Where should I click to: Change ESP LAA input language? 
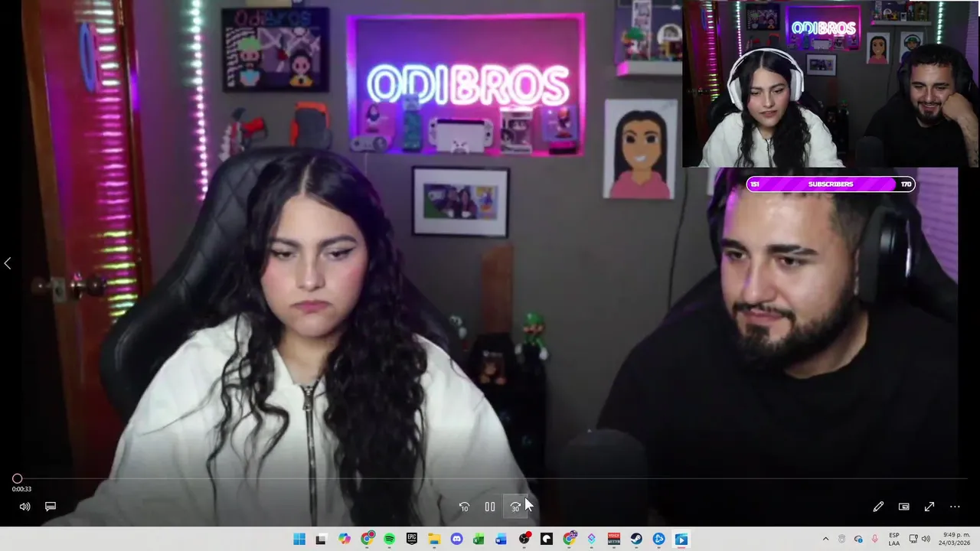[x=894, y=540]
